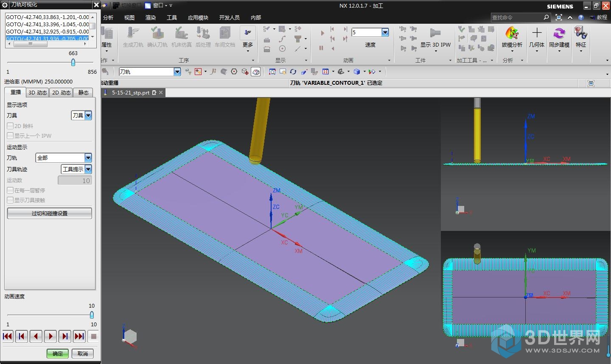Step forward one move in playback
Image resolution: width=611 pixels, height=364 pixels.
65,336
